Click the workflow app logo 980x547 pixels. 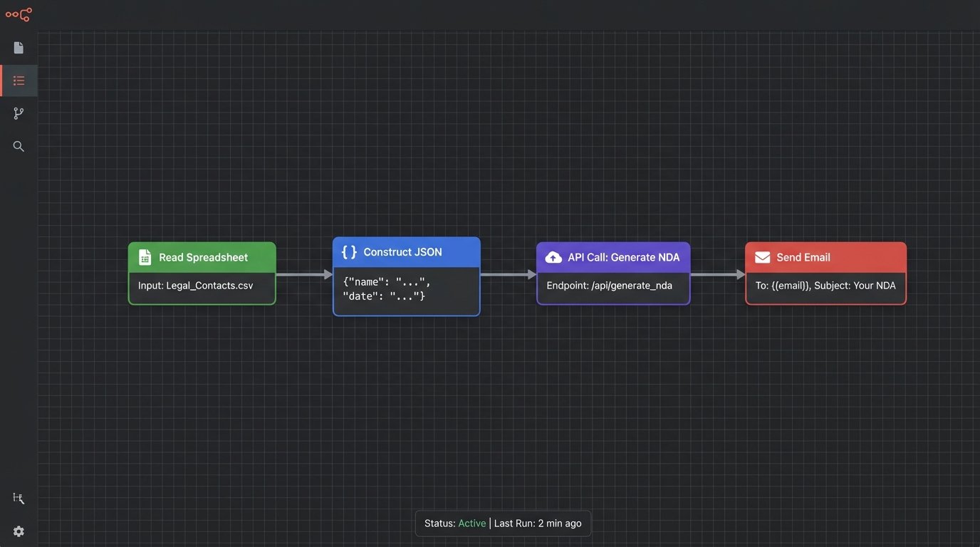(x=19, y=14)
